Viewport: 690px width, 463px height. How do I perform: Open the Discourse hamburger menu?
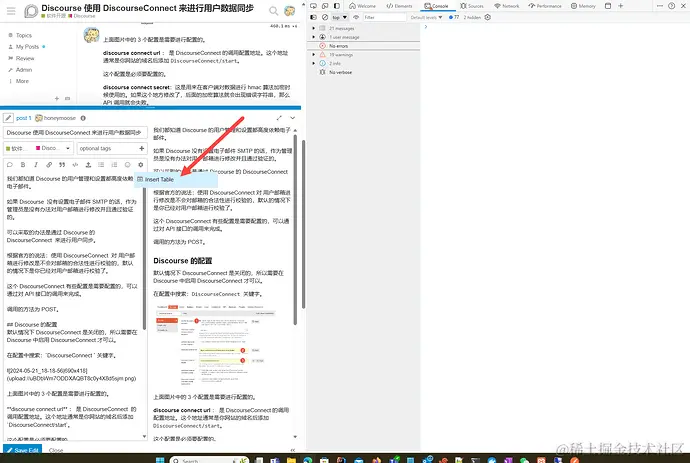(11, 11)
